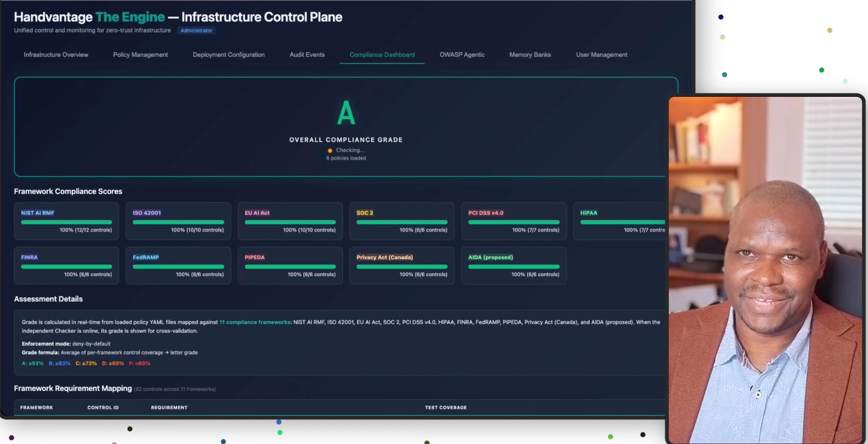
Task: Click the FedRAMP card title
Action: [x=146, y=257]
